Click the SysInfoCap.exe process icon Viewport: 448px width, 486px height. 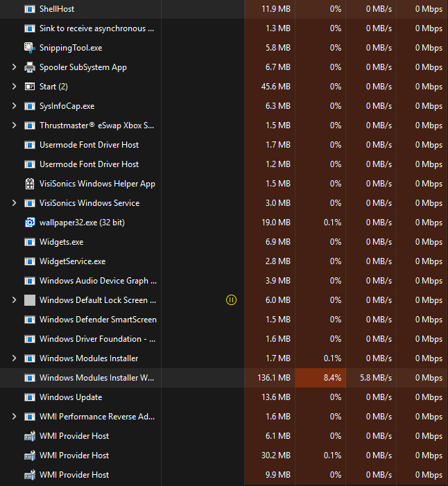pos(30,106)
